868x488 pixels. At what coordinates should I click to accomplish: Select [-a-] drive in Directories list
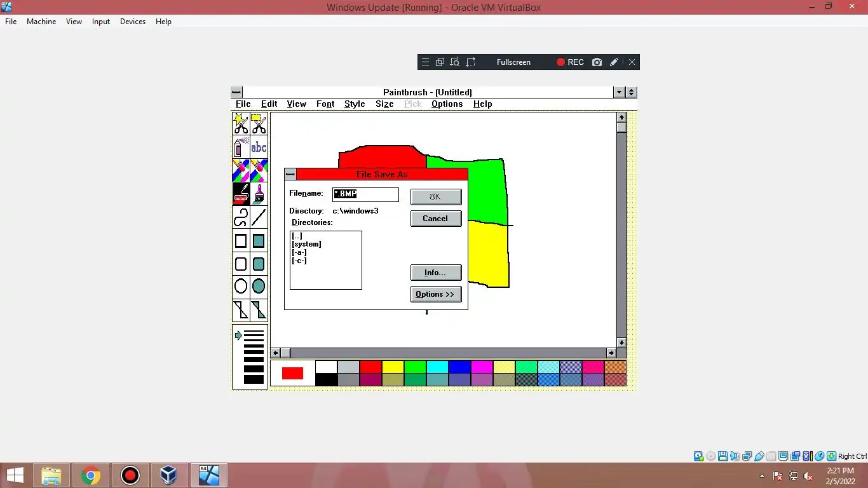pyautogui.click(x=299, y=252)
